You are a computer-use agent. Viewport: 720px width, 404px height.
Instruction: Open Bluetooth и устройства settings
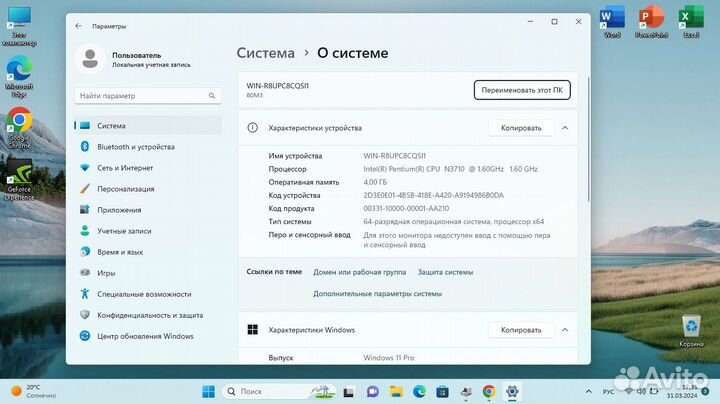[148, 147]
